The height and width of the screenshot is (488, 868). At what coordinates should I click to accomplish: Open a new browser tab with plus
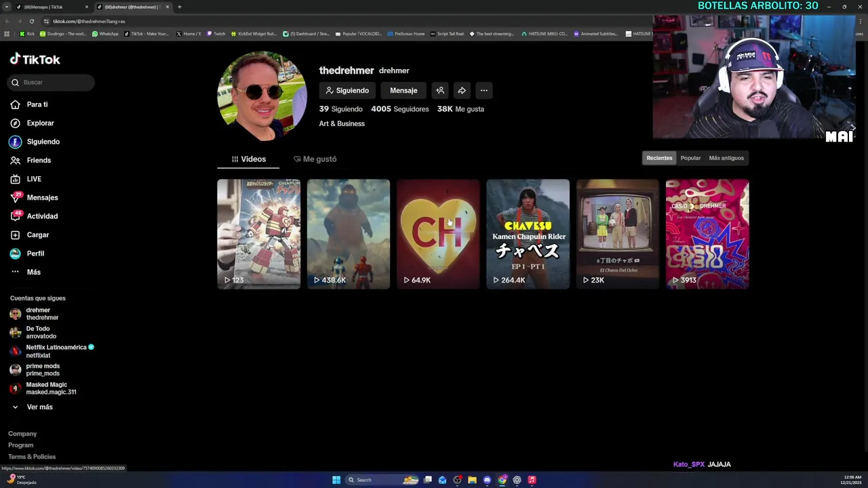pyautogui.click(x=180, y=7)
